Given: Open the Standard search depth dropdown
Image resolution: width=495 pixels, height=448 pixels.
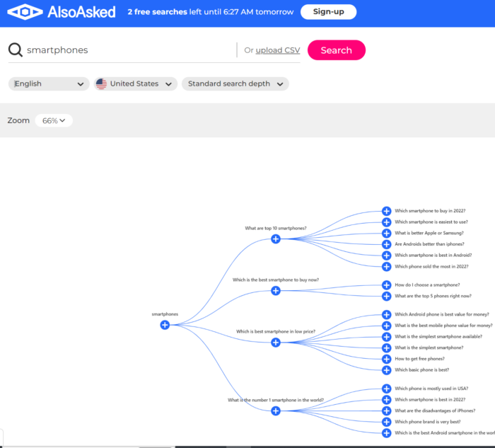Looking at the screenshot, I should (235, 84).
